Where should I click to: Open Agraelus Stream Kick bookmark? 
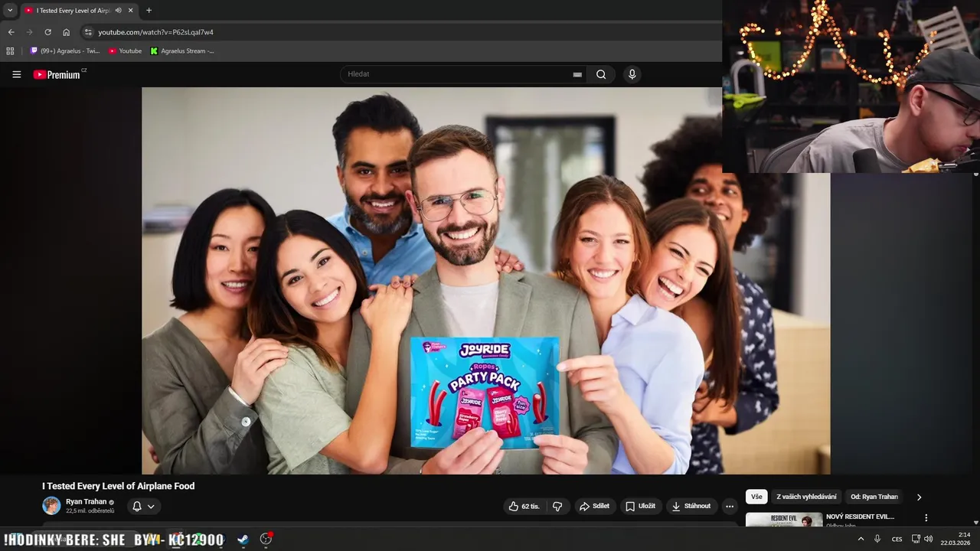[182, 51]
